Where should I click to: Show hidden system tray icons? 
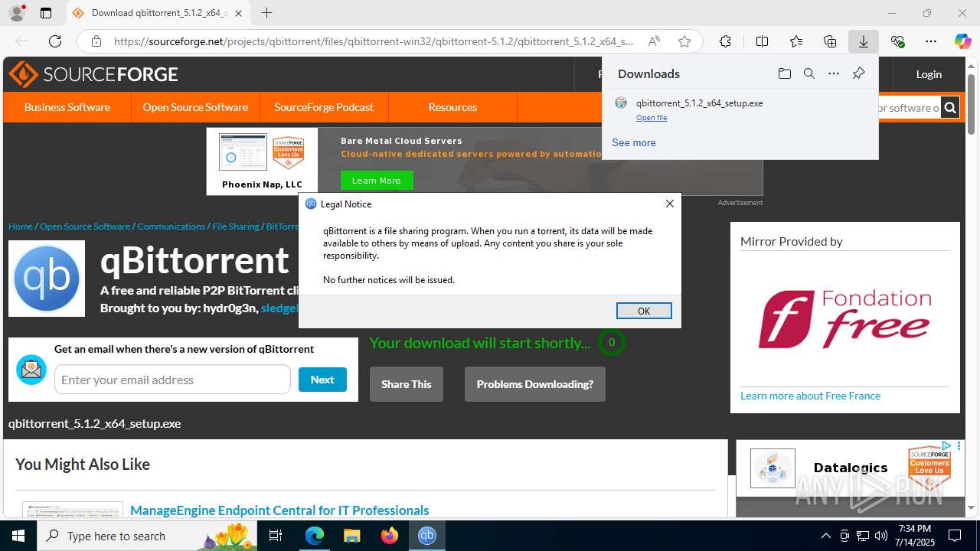click(x=825, y=536)
